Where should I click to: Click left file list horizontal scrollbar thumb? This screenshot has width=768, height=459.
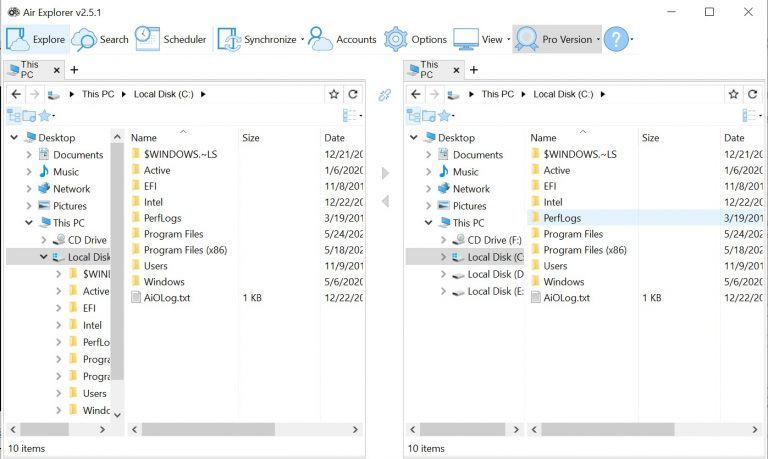click(x=208, y=430)
